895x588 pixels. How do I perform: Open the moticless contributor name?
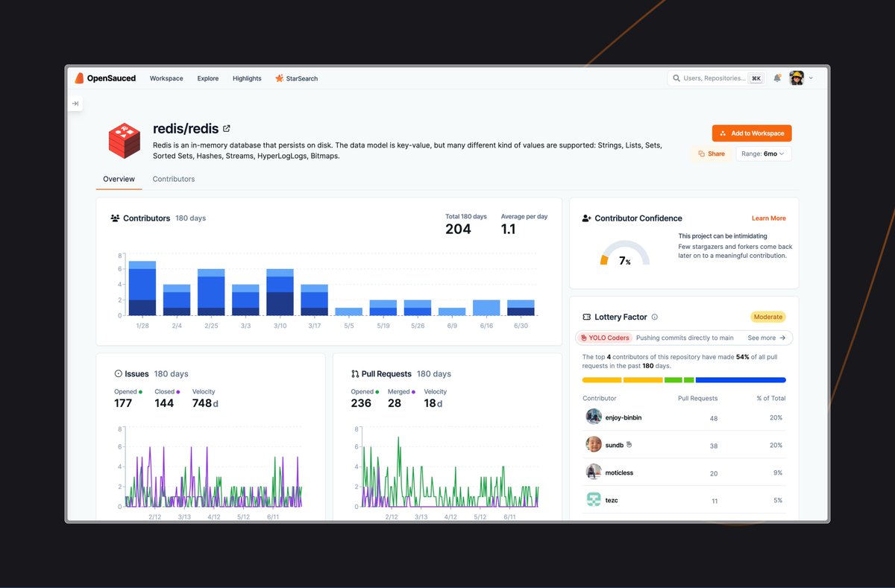(619, 472)
